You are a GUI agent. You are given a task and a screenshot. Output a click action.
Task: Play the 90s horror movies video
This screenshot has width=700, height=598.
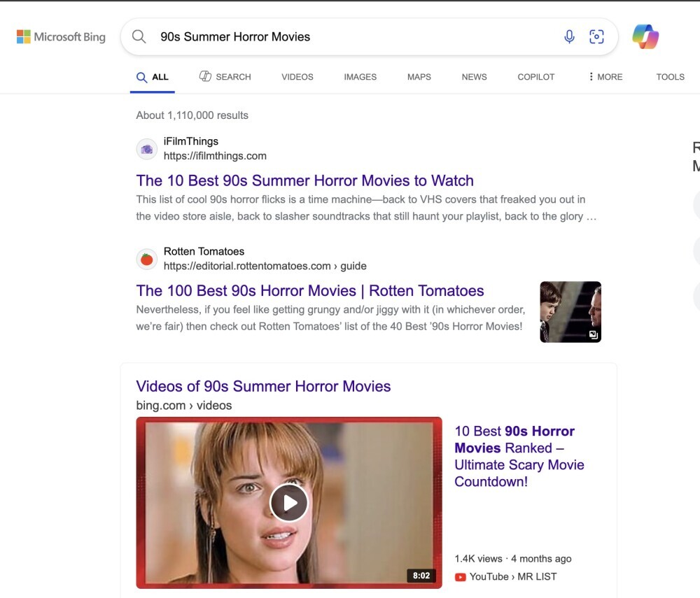click(x=289, y=502)
